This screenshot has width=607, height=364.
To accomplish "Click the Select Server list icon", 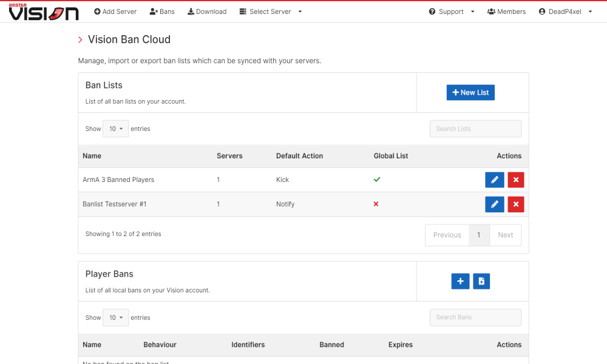I will 243,12.
